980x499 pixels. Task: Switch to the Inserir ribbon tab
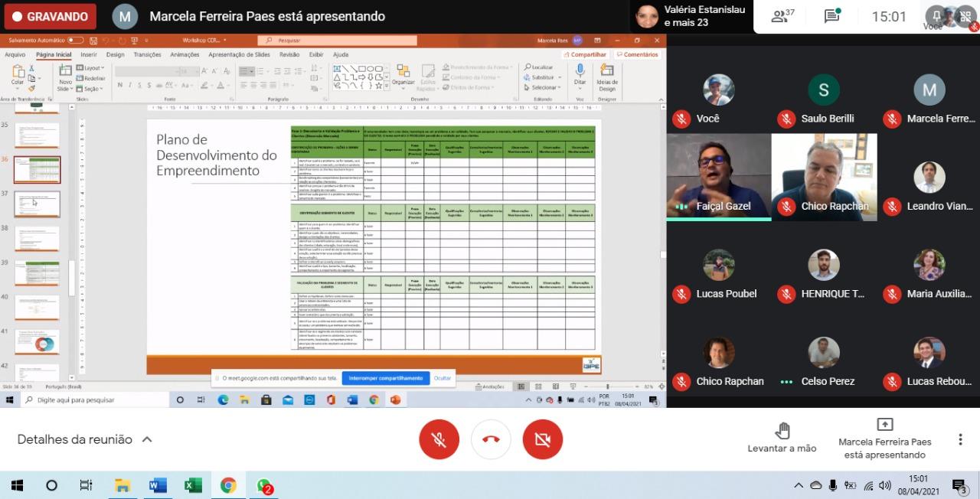click(89, 54)
